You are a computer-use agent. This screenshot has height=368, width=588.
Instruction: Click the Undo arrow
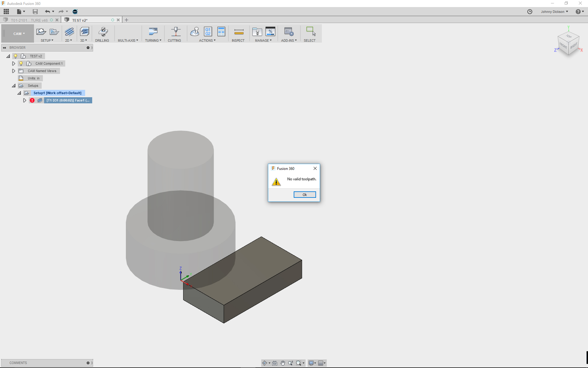coord(47,12)
